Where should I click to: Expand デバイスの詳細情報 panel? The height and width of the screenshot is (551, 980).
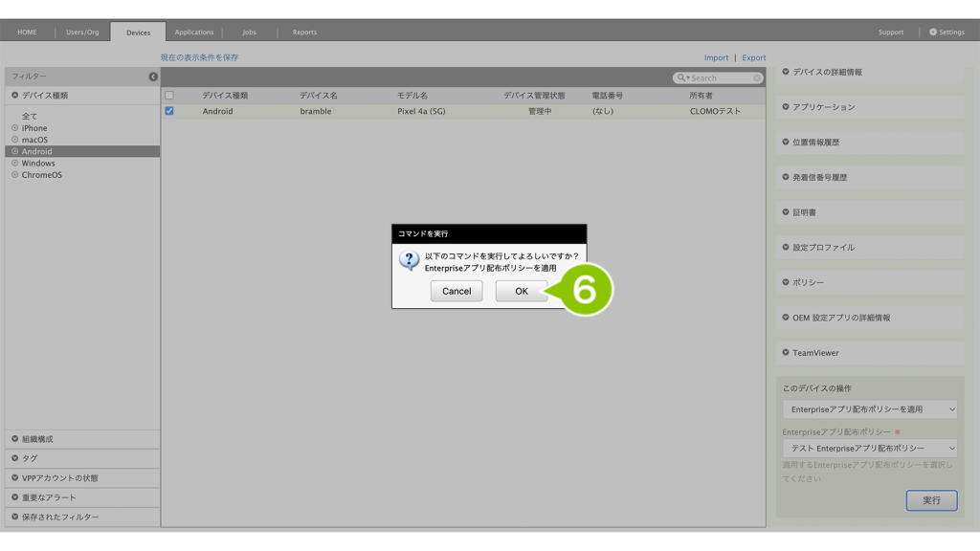tap(870, 73)
